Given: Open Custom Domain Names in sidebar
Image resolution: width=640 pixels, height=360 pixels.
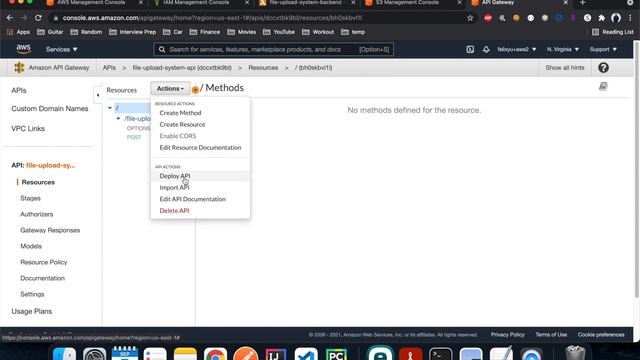Looking at the screenshot, I should click(50, 109).
